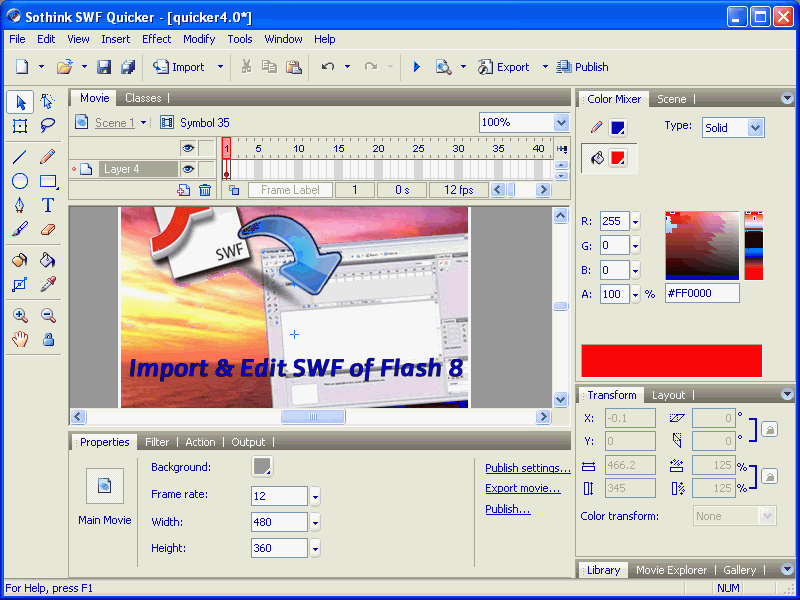
Task: Open the Modify menu
Action: 199,39
